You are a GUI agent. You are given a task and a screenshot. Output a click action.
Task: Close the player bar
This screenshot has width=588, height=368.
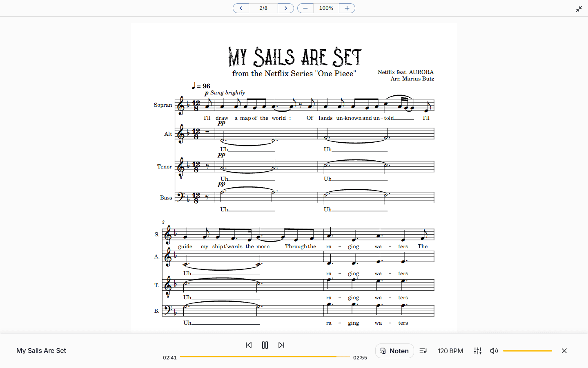pyautogui.click(x=564, y=351)
